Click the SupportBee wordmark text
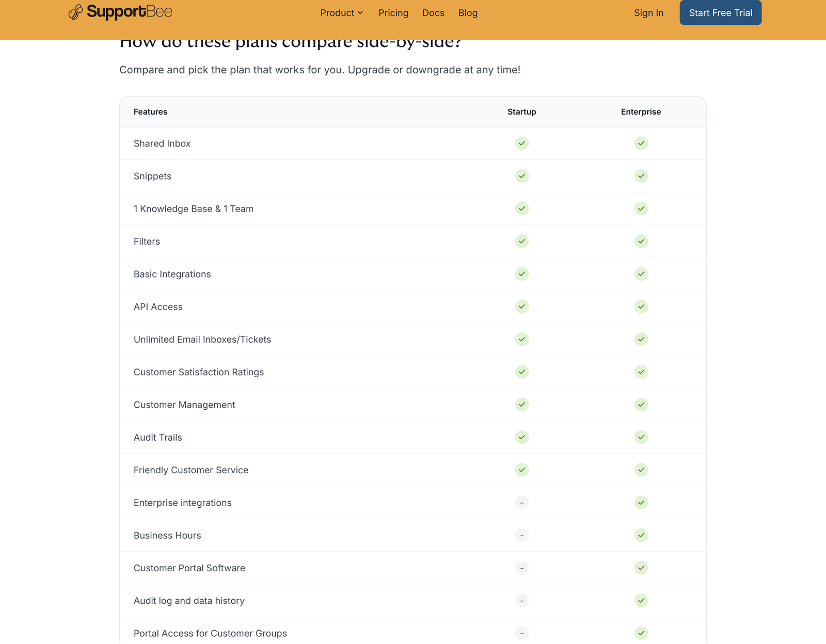 (130, 12)
